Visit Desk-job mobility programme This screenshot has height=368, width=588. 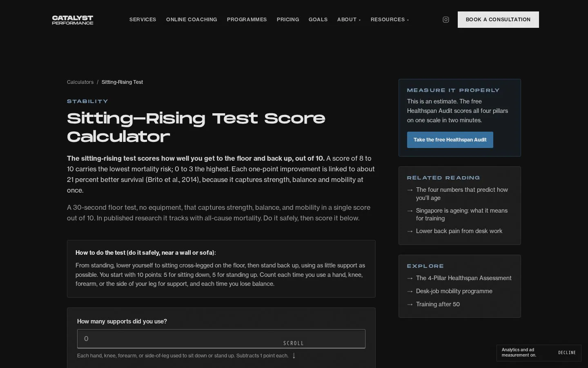tap(454, 291)
